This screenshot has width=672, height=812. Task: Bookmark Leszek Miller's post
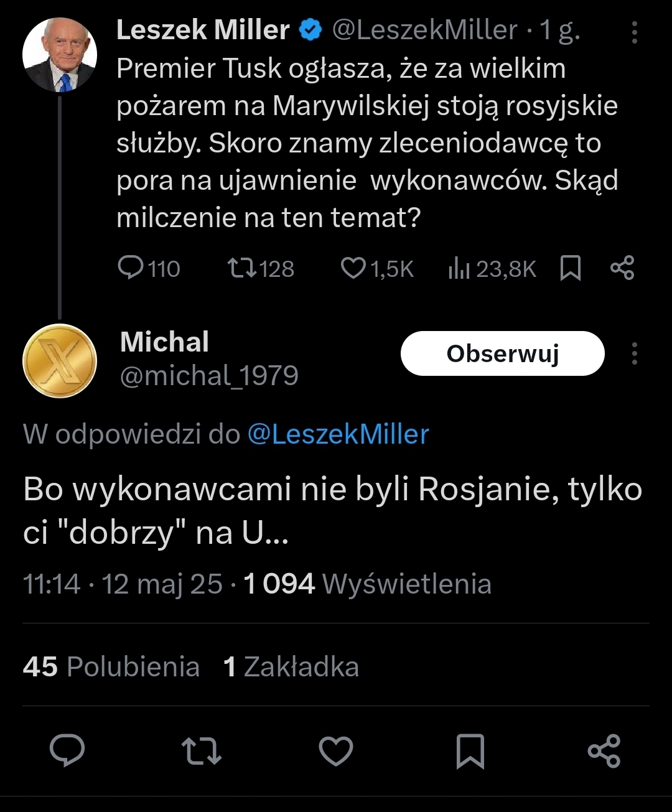coord(571,268)
